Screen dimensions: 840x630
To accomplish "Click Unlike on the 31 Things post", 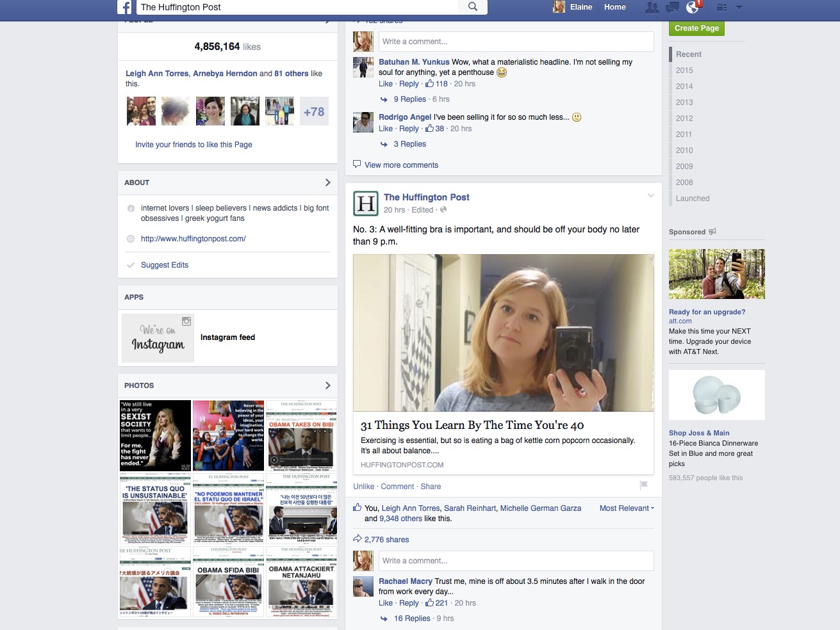I will coord(363,487).
